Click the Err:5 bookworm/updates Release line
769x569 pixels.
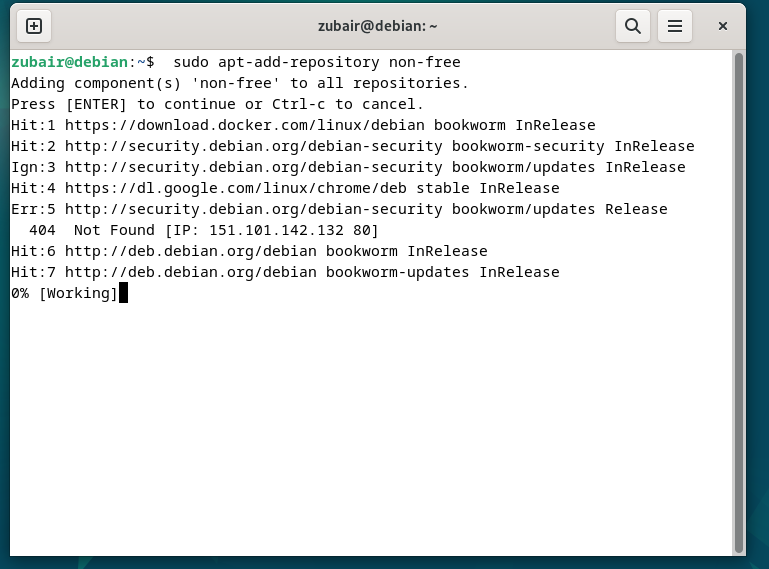pos(339,209)
